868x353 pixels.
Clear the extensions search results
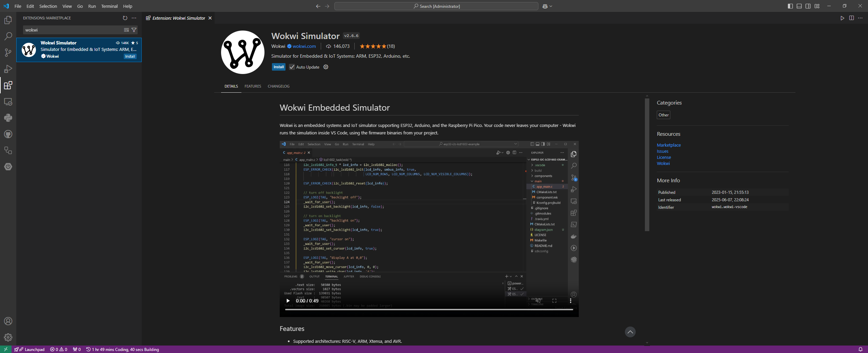pos(126,30)
